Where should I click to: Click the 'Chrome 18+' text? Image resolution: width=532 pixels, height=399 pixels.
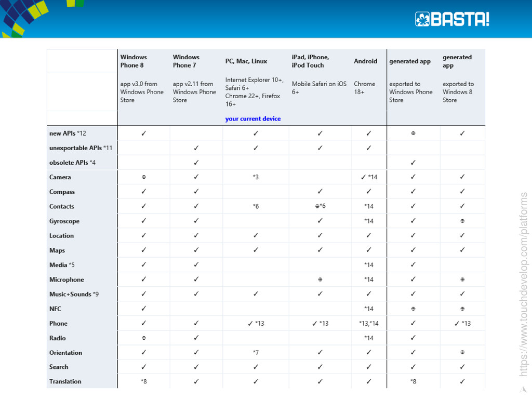point(364,88)
